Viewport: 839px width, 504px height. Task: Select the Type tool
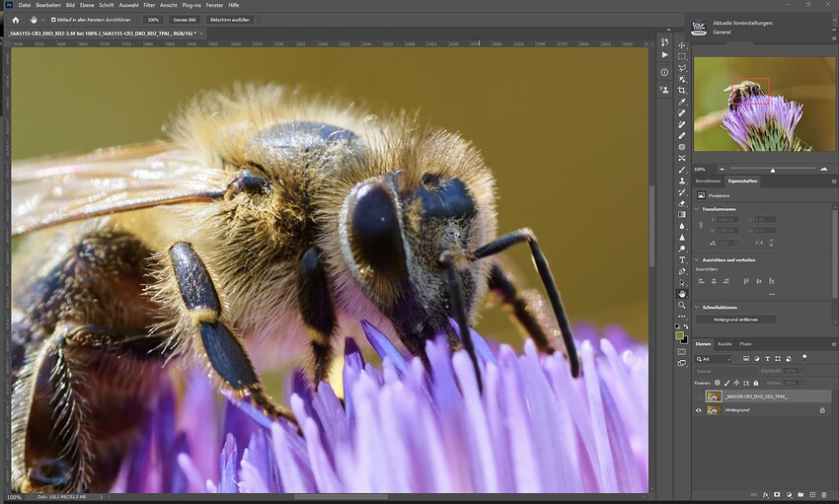682,259
